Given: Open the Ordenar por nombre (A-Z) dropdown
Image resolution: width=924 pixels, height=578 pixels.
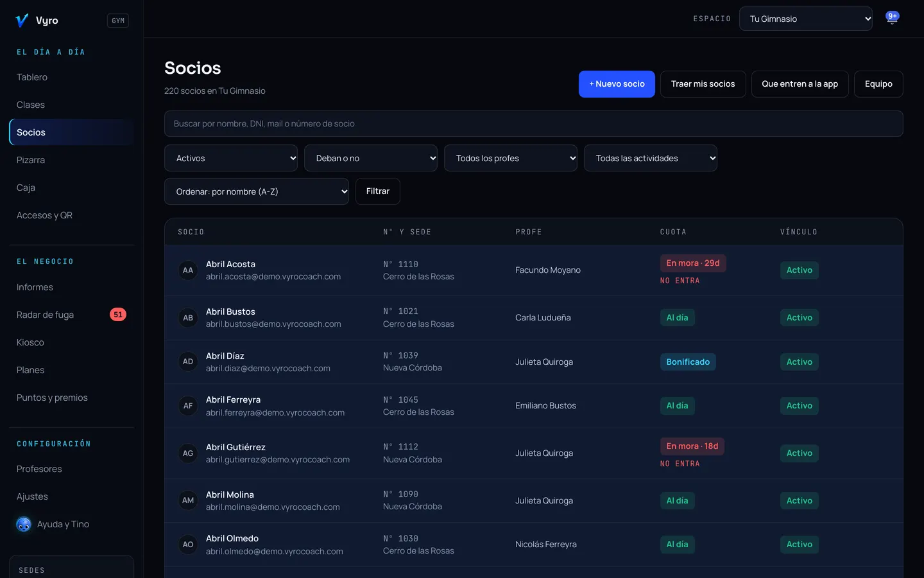Looking at the screenshot, I should (x=257, y=191).
